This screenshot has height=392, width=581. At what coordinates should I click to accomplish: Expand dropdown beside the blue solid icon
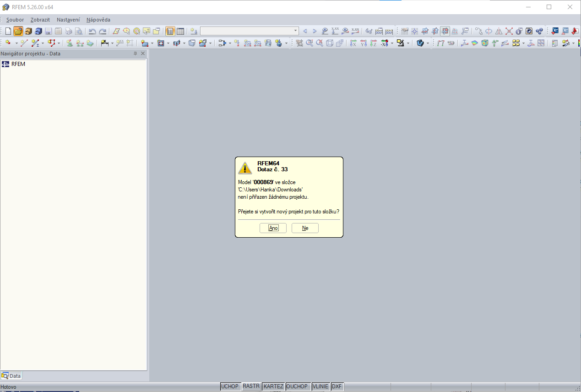point(428,43)
